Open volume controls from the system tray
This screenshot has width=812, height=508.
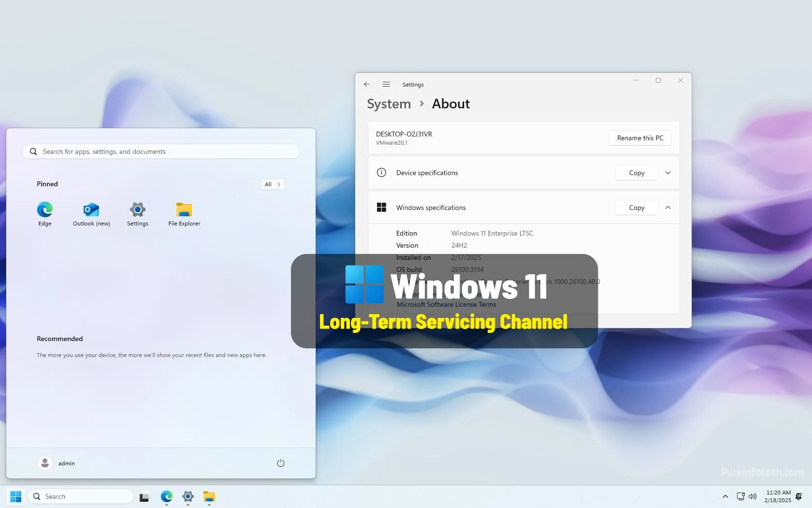point(753,496)
